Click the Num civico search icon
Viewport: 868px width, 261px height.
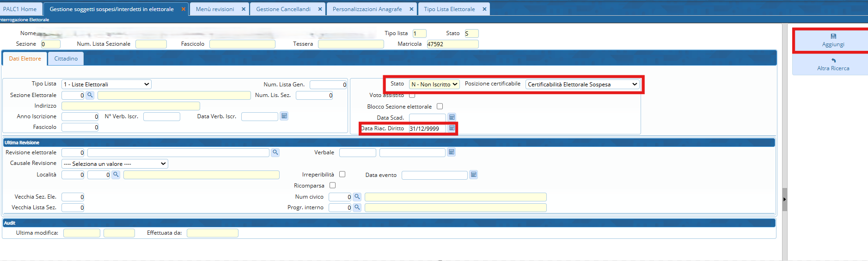(x=357, y=197)
